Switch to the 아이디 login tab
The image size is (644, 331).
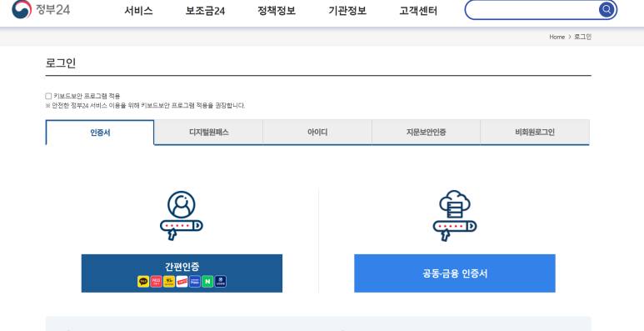(x=317, y=133)
